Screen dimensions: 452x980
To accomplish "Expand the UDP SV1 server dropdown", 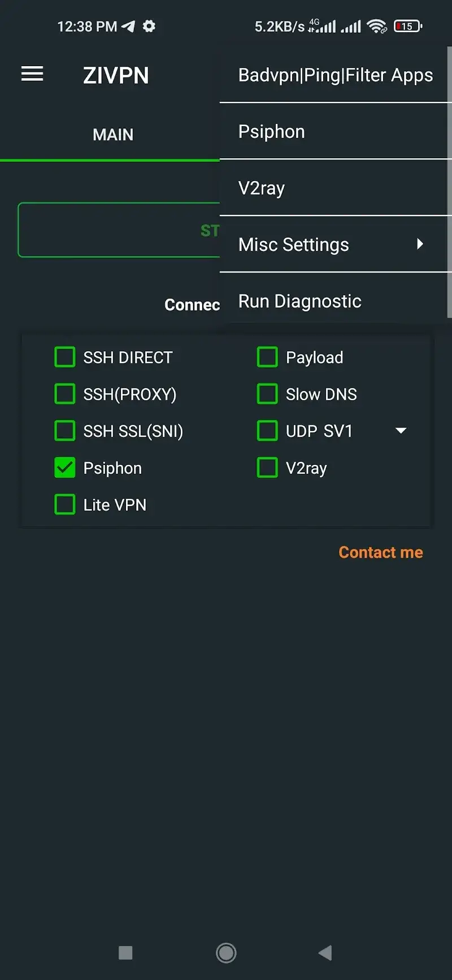I will coord(401,430).
